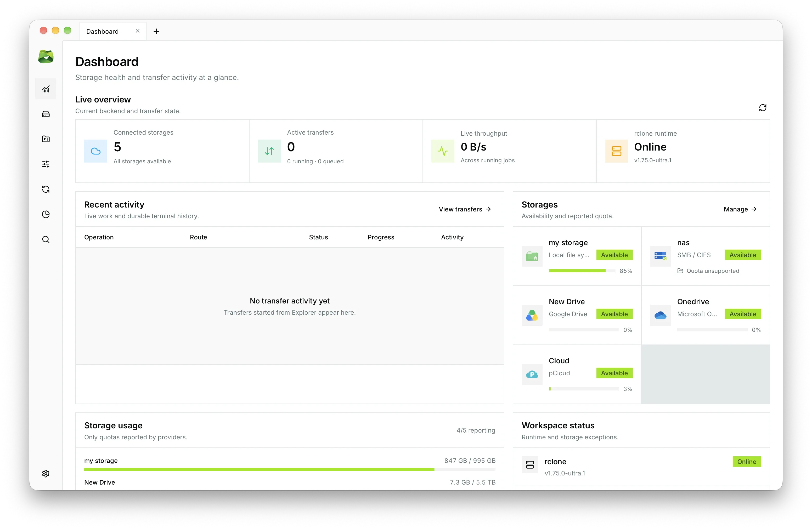Click the nas SMB server icon
This screenshot has height=529, width=812.
[660, 256]
